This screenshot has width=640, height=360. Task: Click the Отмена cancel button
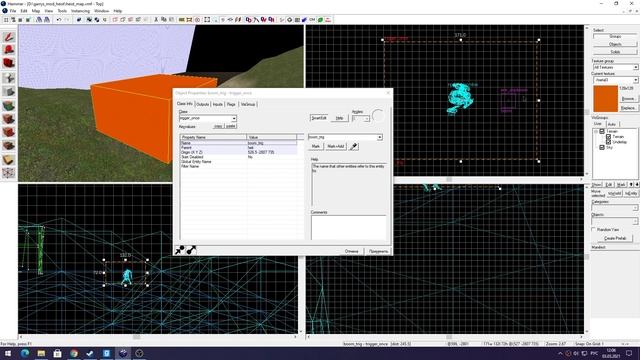[x=351, y=251]
